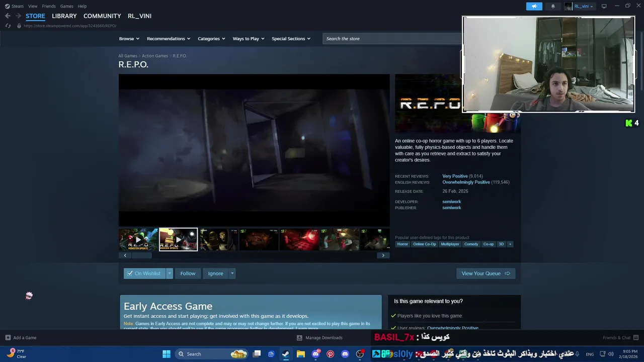Click the store URL address text
The height and width of the screenshot is (362, 644).
click(x=70, y=26)
